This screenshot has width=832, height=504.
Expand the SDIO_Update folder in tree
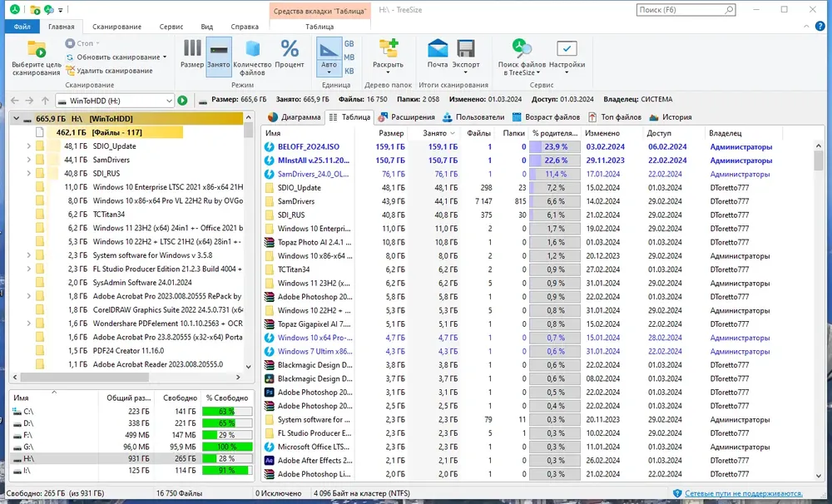click(28, 146)
